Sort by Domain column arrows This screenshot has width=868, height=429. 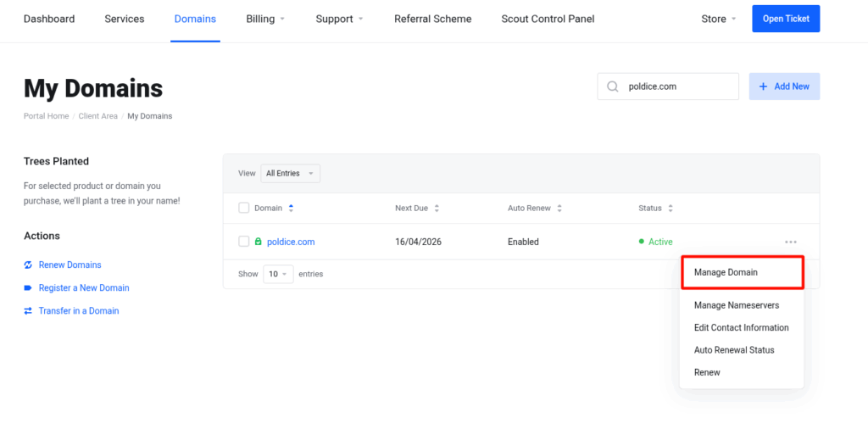click(292, 209)
